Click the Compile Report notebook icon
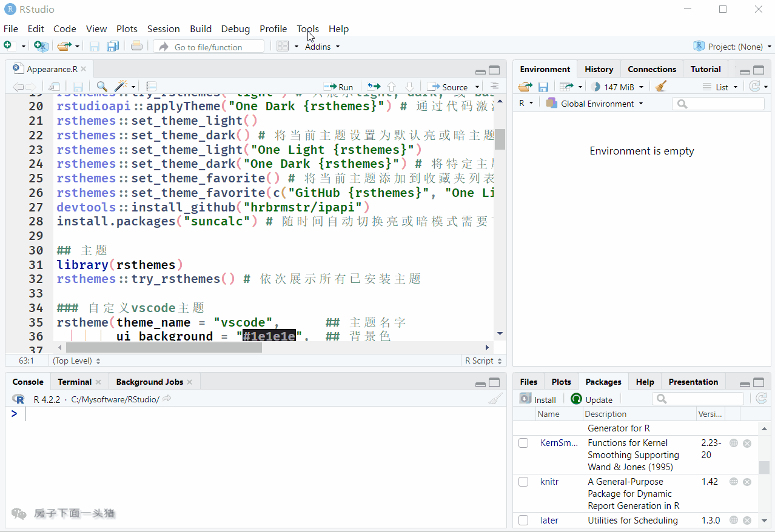This screenshot has height=532, width=775. pyautogui.click(x=152, y=87)
